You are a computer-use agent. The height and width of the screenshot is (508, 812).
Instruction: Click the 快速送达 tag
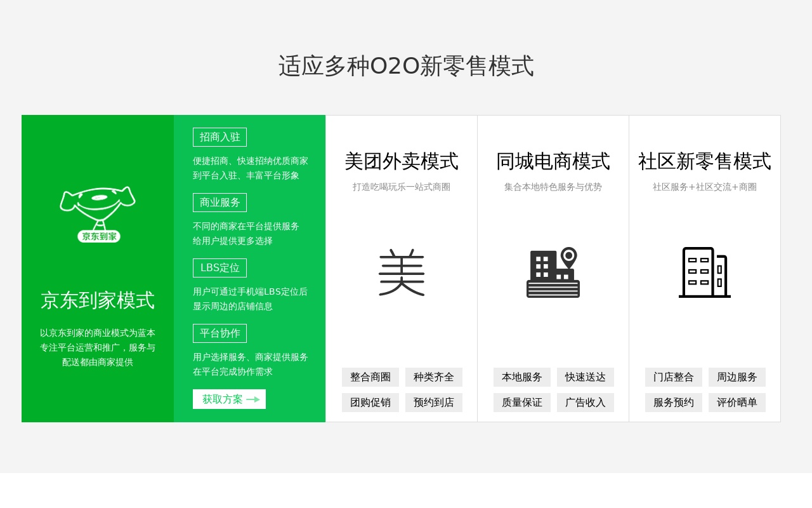pyautogui.click(x=586, y=377)
